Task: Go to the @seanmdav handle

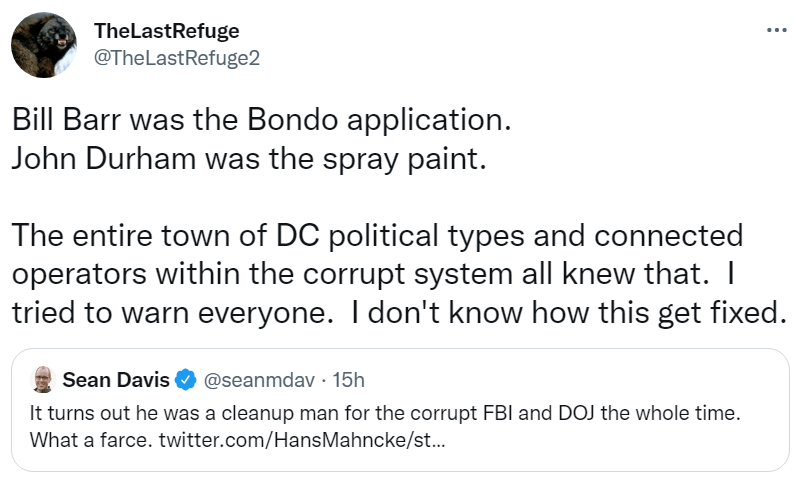Action: click(x=249, y=380)
